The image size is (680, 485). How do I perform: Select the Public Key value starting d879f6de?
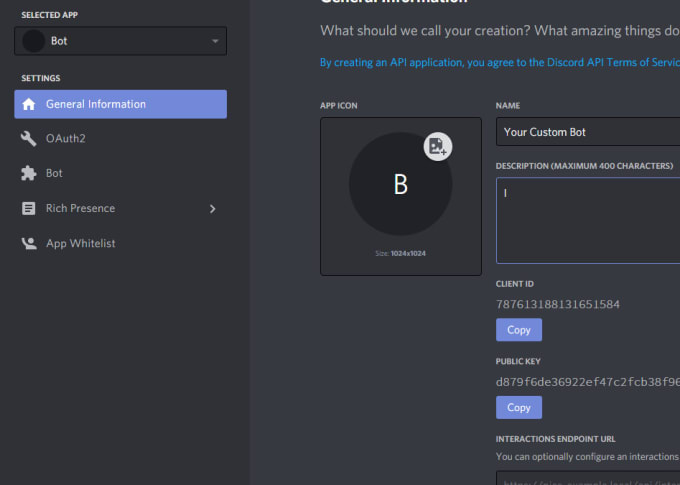click(588, 382)
